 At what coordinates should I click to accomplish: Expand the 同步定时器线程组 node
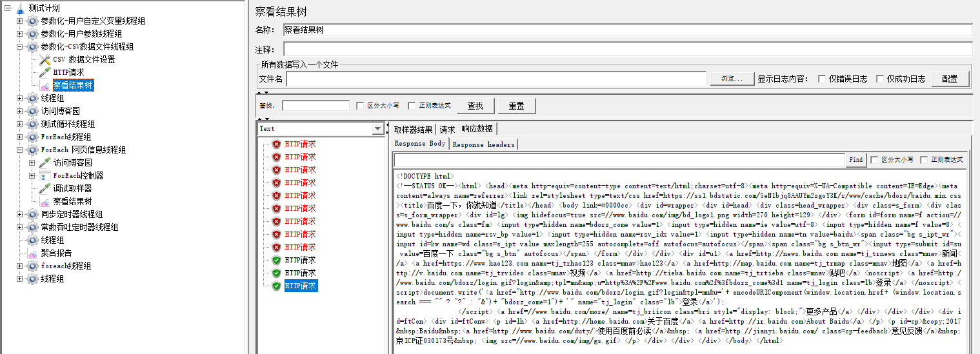pos(19,214)
